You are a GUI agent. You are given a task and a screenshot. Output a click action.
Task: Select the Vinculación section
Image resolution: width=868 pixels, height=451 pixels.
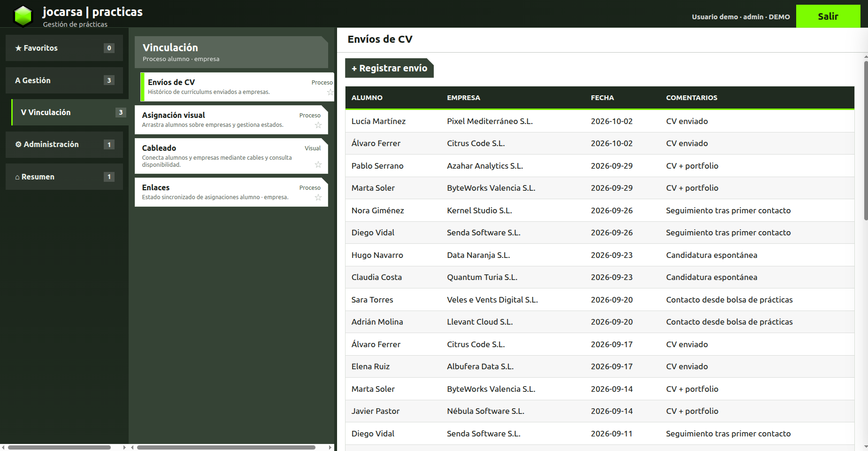[x=70, y=112]
